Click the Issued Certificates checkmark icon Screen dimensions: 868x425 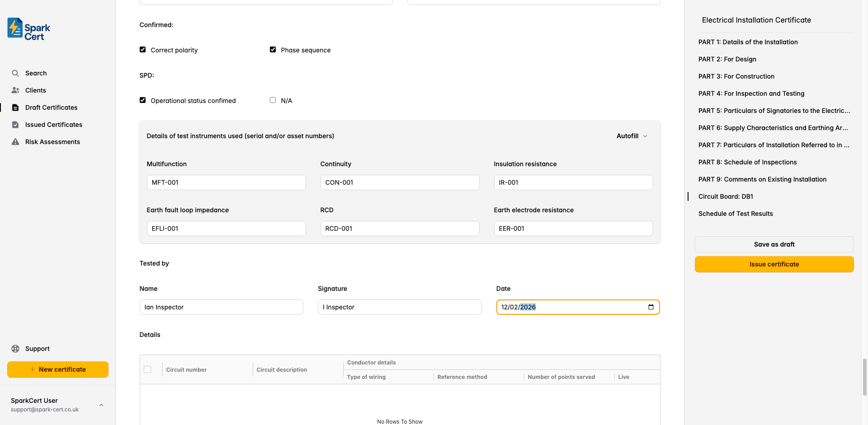pos(15,125)
